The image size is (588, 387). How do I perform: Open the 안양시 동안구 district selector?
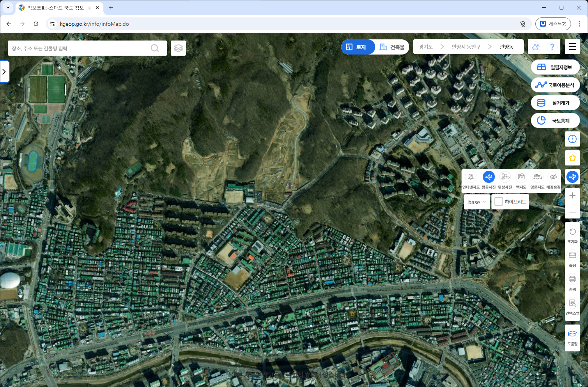pyautogui.click(x=466, y=47)
